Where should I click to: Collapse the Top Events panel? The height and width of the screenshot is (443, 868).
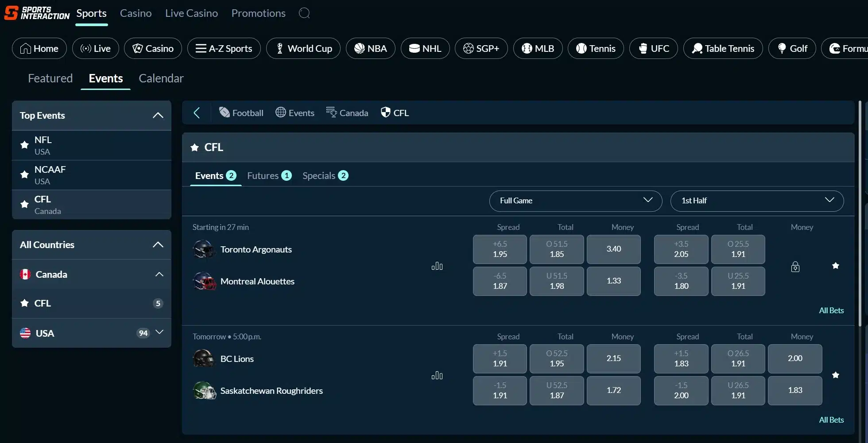(158, 116)
